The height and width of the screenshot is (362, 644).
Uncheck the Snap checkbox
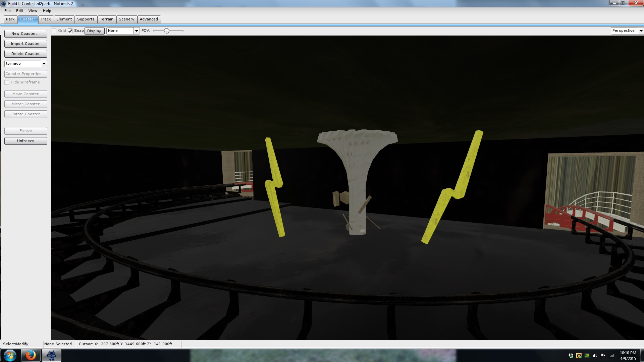[x=70, y=31]
